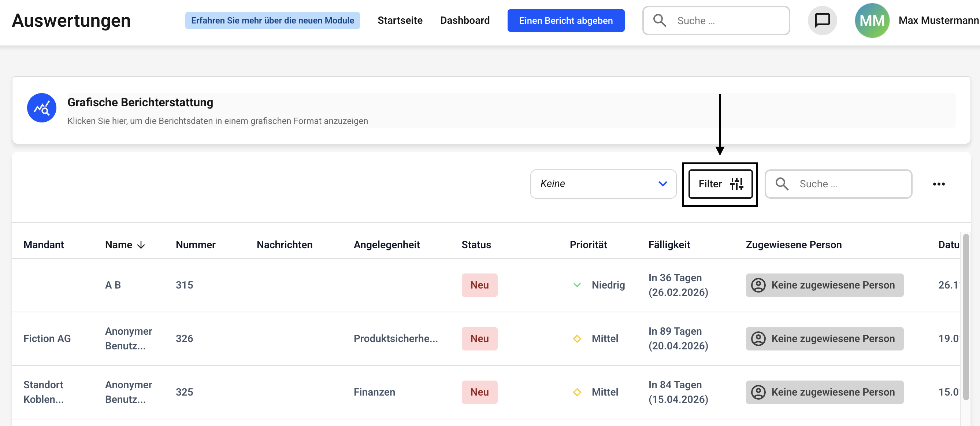Open the chat messages icon
Viewport: 980px width, 426px height.
point(822,21)
